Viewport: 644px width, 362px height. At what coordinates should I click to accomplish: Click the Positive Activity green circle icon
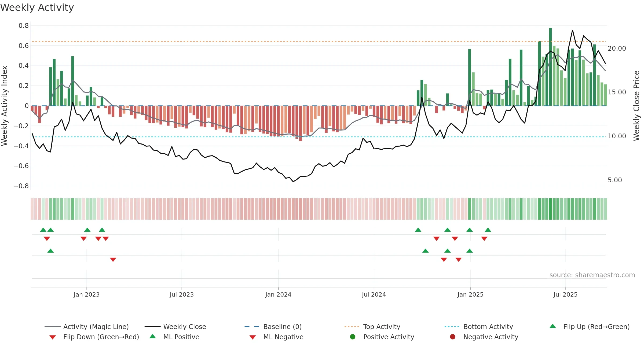353,337
